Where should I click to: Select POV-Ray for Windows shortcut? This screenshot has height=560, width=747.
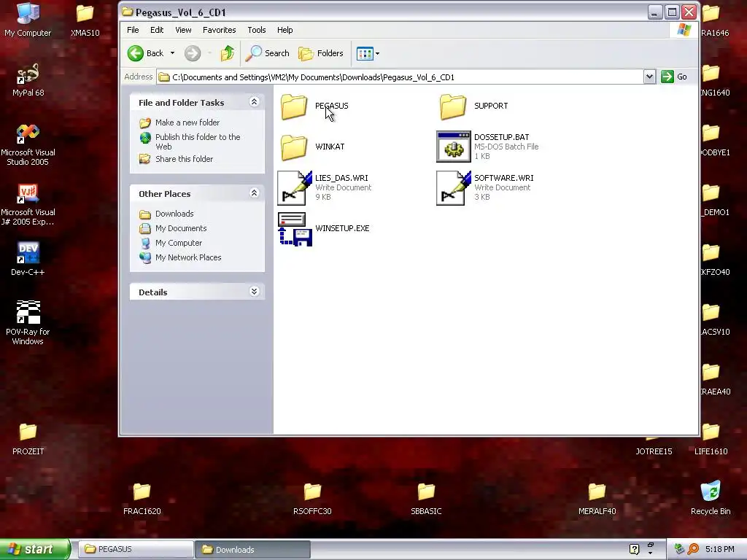pyautogui.click(x=28, y=323)
